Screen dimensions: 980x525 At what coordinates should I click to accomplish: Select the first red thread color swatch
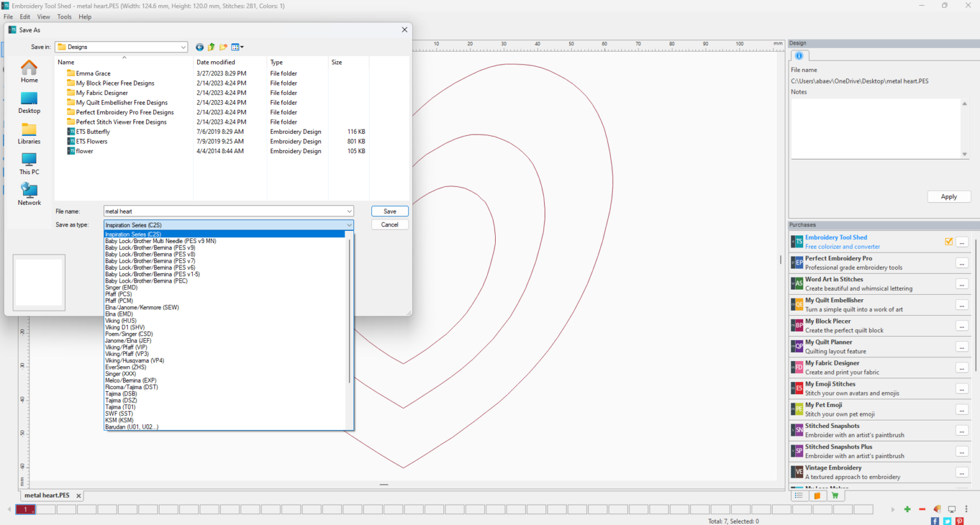26,509
